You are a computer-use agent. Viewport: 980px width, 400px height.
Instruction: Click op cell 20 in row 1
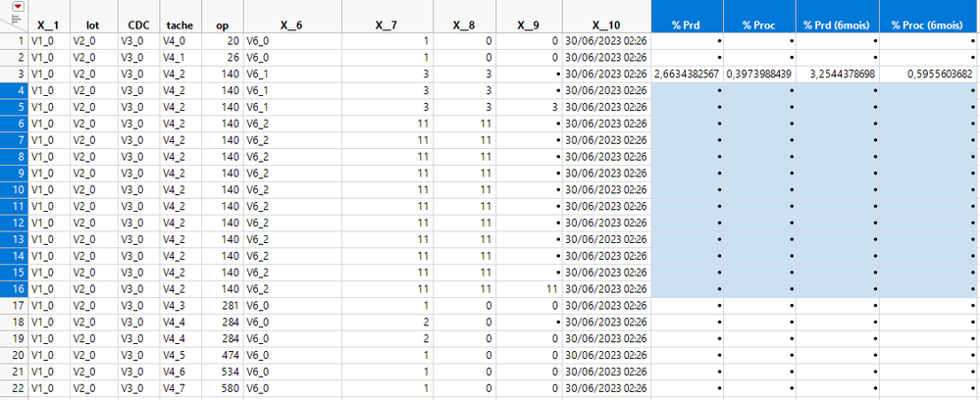coord(222,41)
